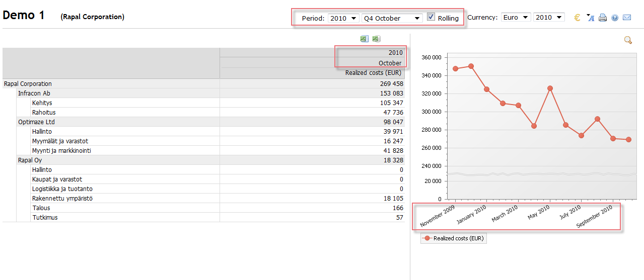Click the magnifier icon above the chart
This screenshot has width=644, height=280.
pos(628,40)
